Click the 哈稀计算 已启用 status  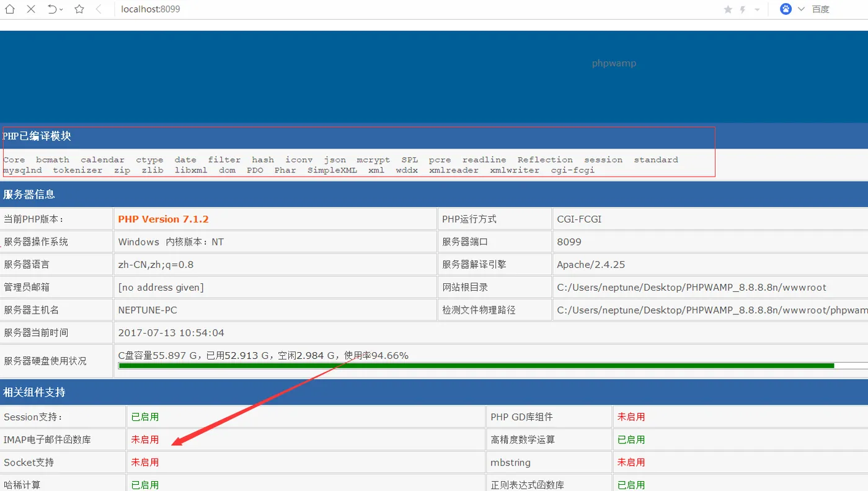tap(145, 485)
